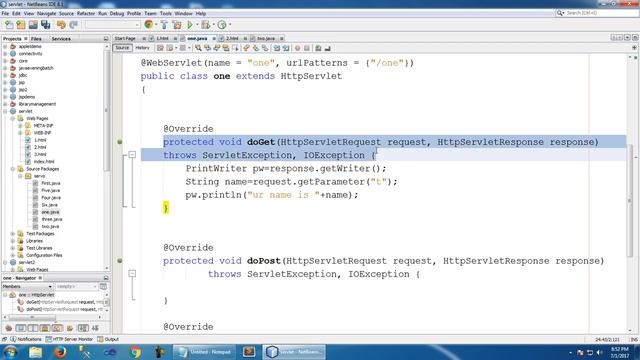
Task: Collapse the servlet project node
Action: tap(5, 111)
